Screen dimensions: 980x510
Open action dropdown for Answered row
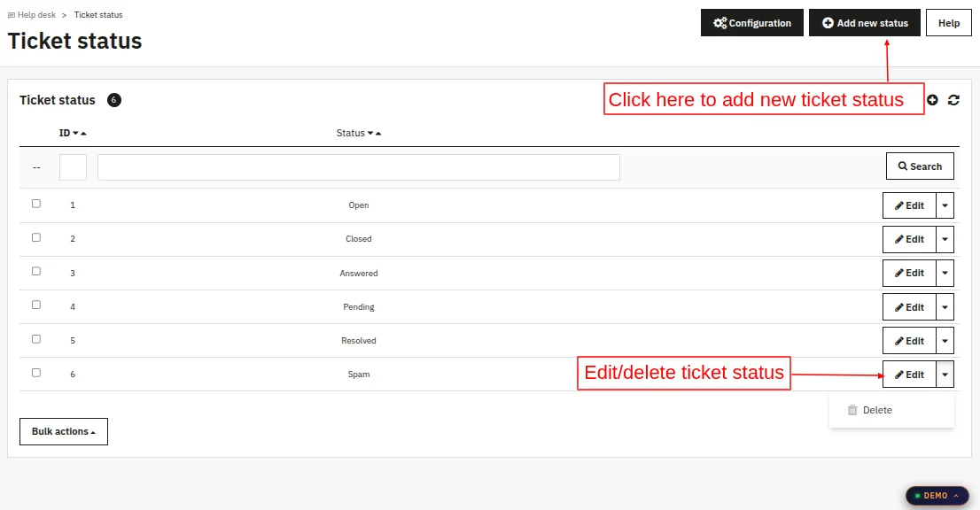pyautogui.click(x=945, y=273)
